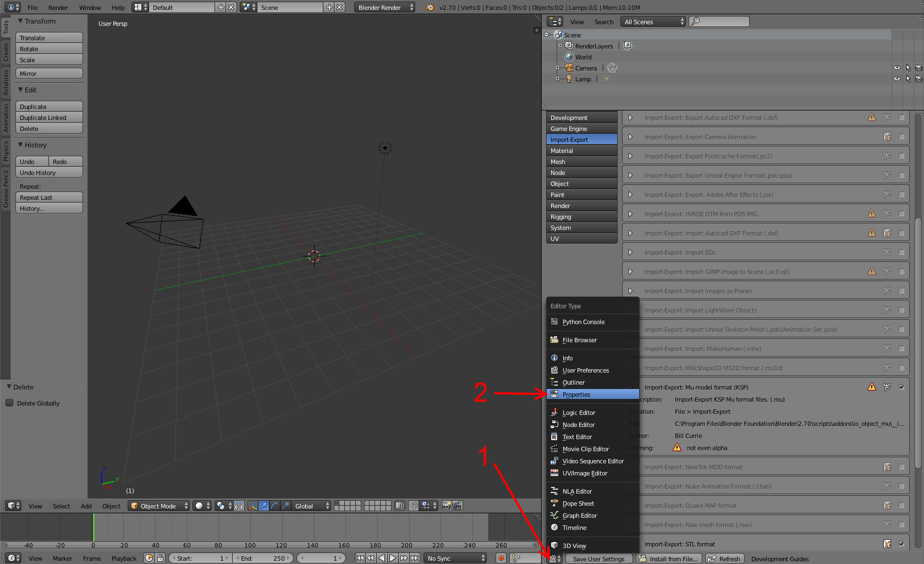Click the record keyframe button in timeline
924x564 pixels.
501,558
